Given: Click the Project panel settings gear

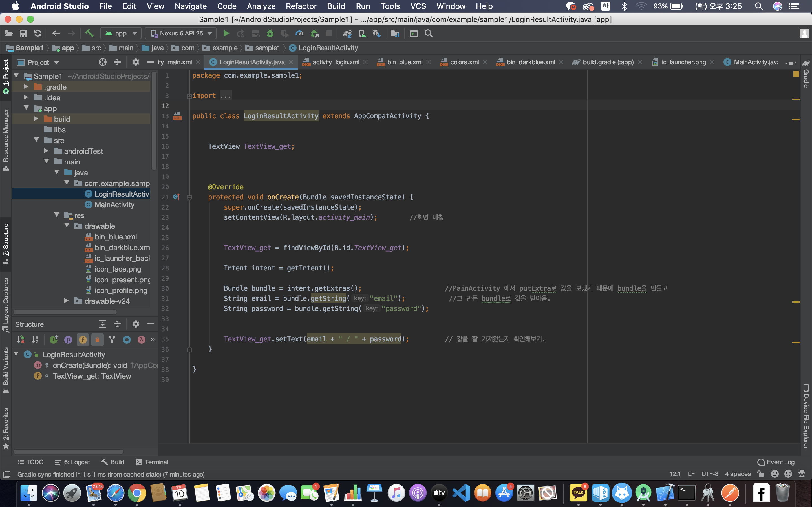Looking at the screenshot, I should (x=136, y=62).
